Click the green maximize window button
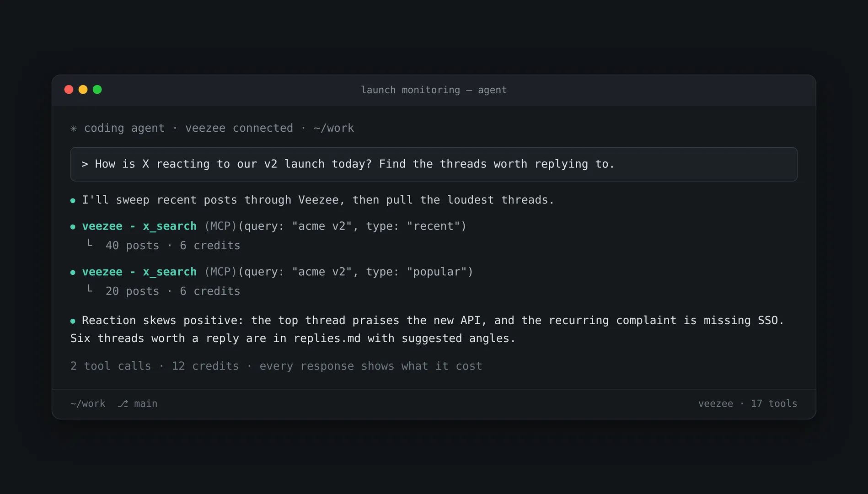 coord(97,90)
